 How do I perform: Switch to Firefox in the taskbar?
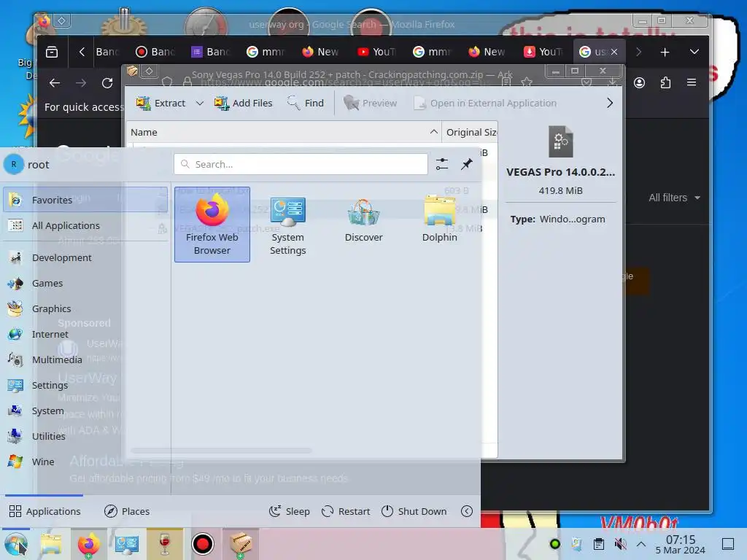(x=88, y=544)
